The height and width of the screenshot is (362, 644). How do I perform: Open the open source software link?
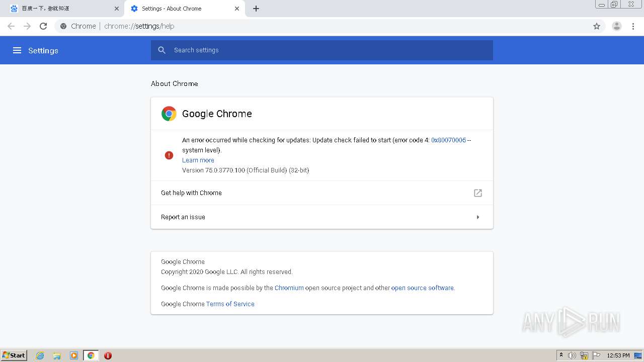click(423, 288)
